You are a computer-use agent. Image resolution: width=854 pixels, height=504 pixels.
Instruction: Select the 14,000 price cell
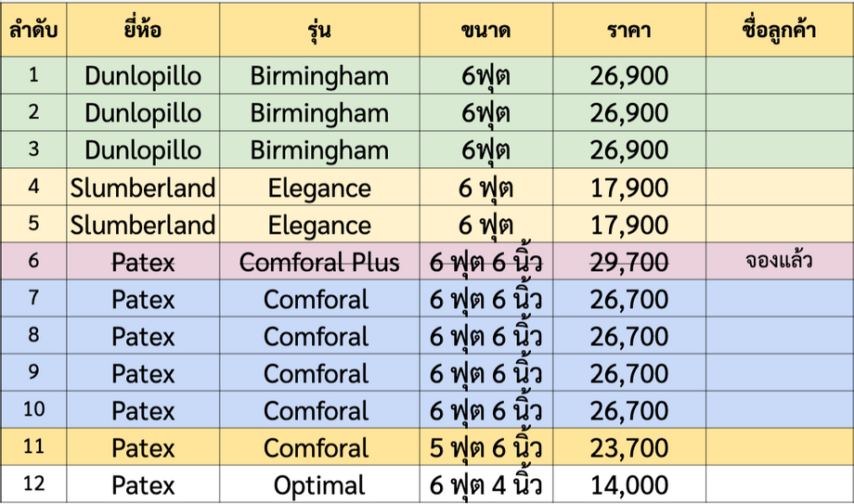point(629,484)
